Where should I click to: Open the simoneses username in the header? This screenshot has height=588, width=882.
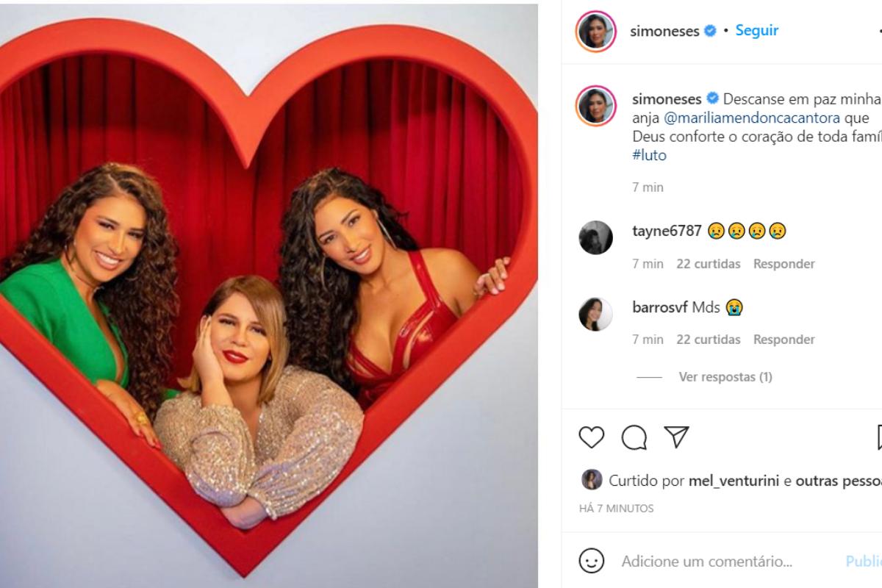pyautogui.click(x=664, y=31)
